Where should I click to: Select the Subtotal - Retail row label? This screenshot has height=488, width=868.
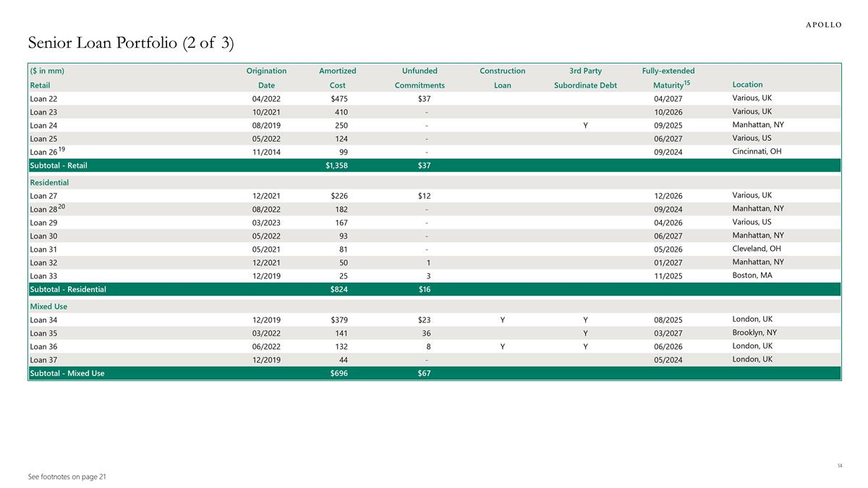(58, 166)
